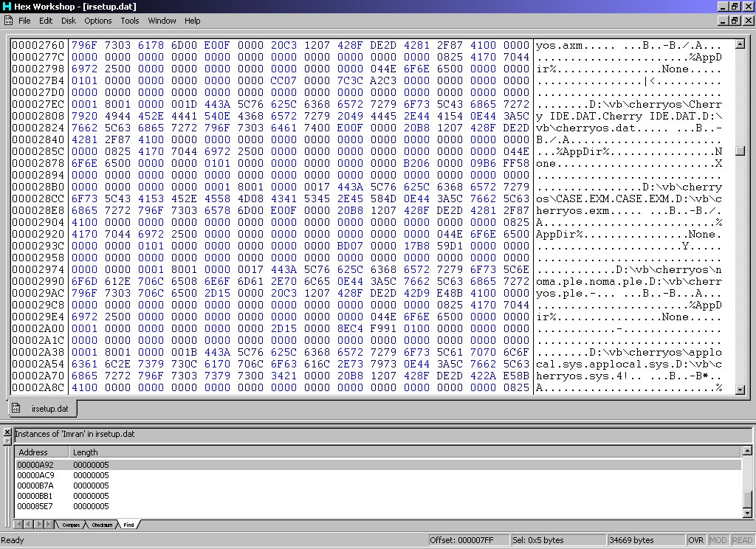
Task: Click the hex view vertical scrollbar thumb
Action: click(x=740, y=151)
